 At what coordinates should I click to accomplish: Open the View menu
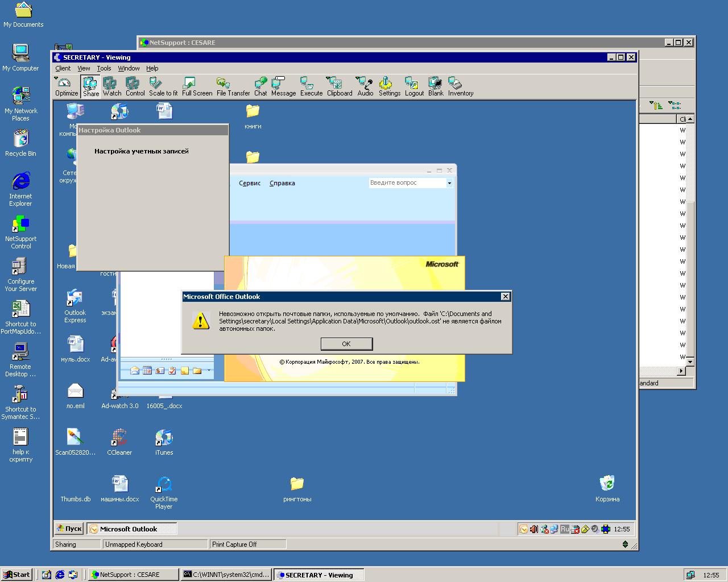84,68
